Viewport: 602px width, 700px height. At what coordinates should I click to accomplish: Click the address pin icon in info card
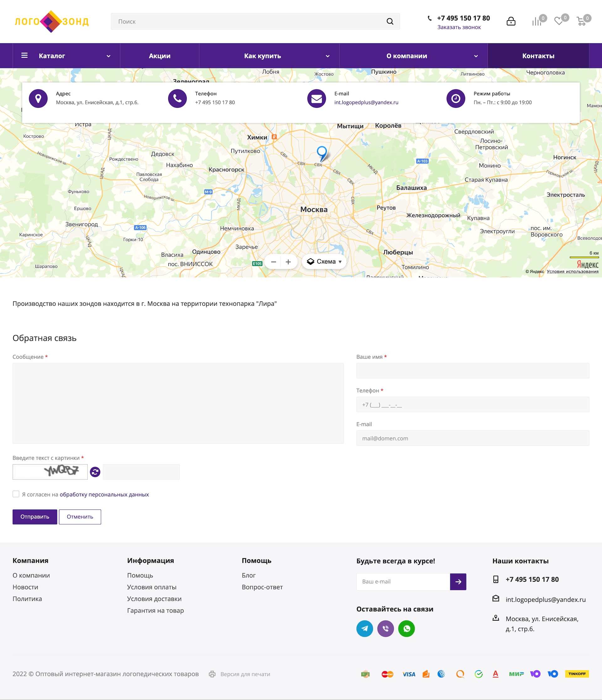pos(38,98)
